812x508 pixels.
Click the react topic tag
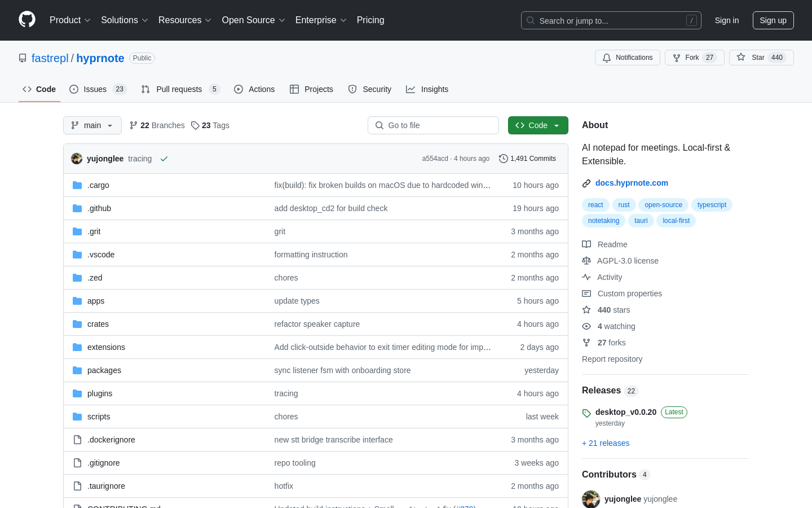(595, 205)
